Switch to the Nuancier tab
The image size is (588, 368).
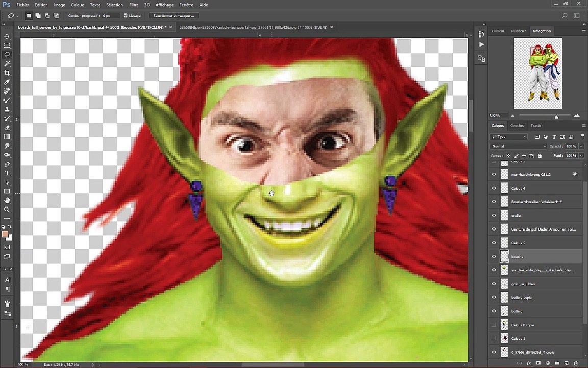pos(518,31)
